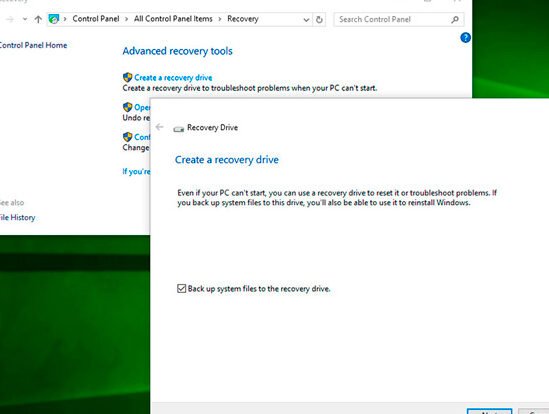Click the Next button in wizard
The image size is (549, 414).
pos(489,411)
